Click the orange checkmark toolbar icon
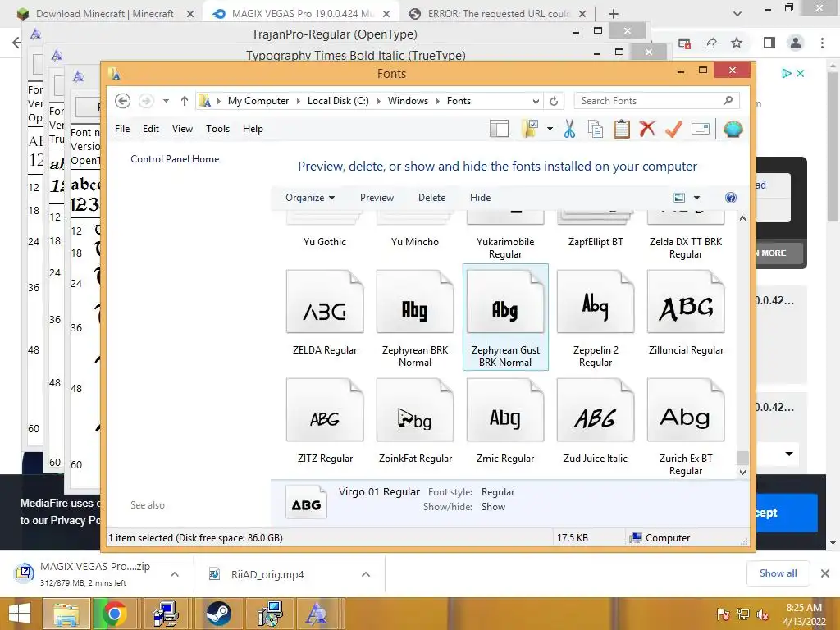The image size is (840, 630). pyautogui.click(x=673, y=129)
